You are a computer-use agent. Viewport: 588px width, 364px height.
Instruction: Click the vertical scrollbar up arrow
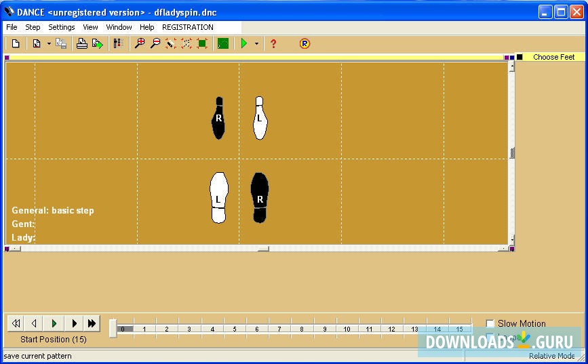pos(512,66)
